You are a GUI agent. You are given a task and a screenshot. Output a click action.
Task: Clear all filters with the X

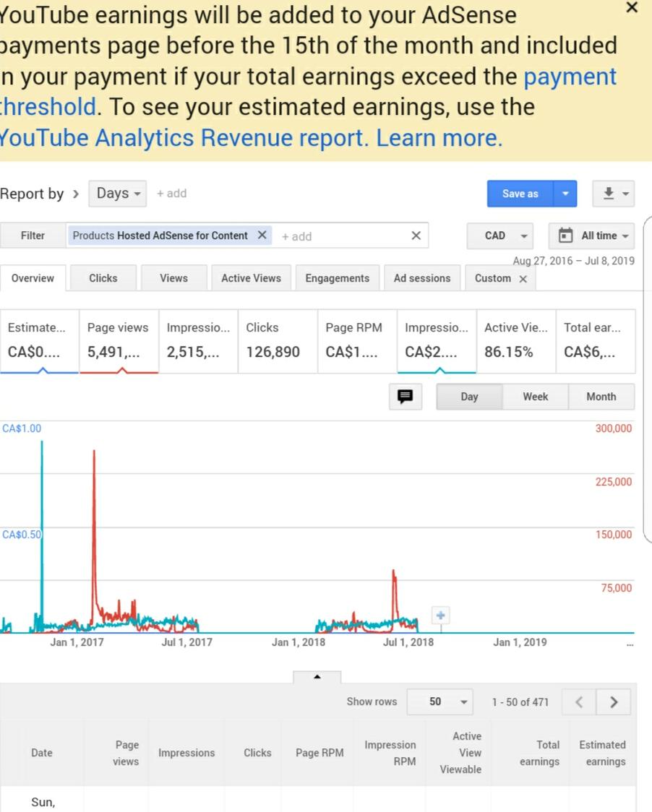click(x=416, y=236)
